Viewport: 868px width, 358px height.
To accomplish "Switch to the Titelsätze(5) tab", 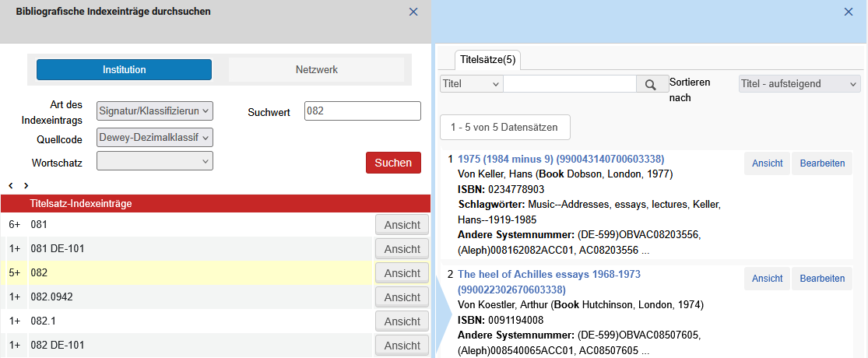I will point(487,60).
